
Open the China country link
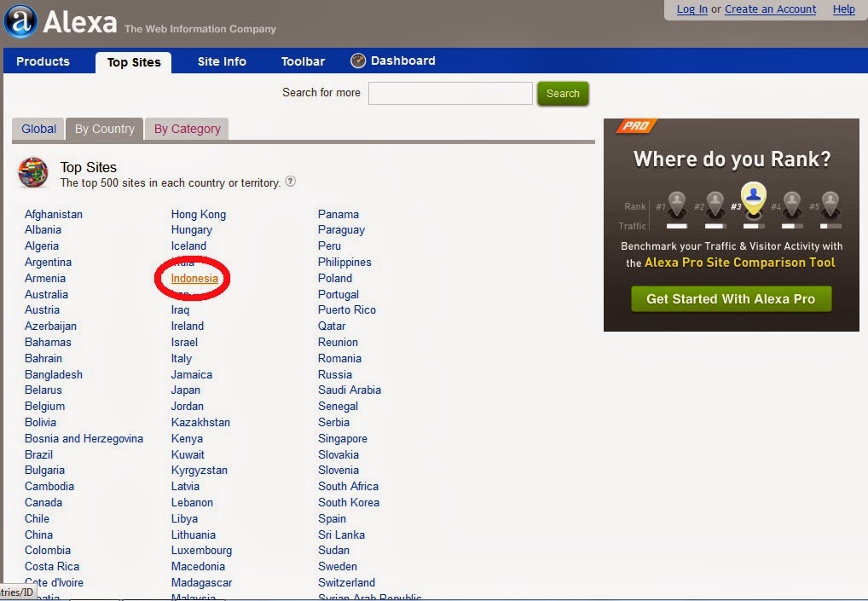tap(38, 535)
